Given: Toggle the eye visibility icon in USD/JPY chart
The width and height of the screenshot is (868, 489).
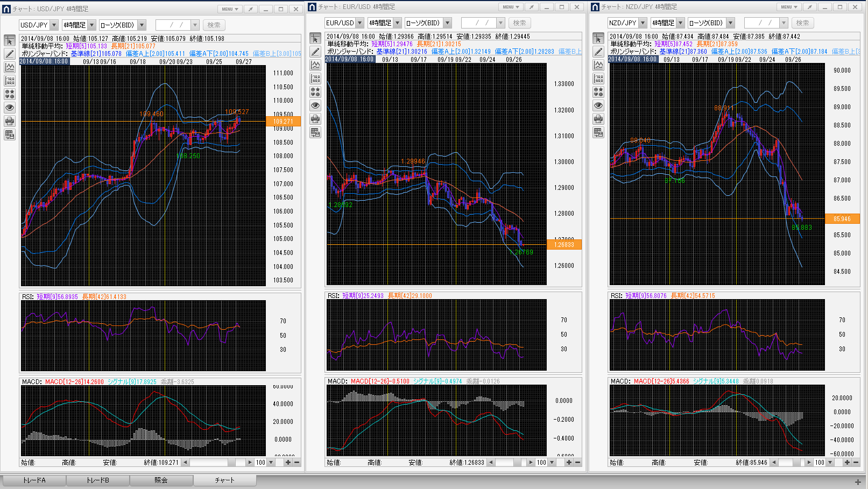Looking at the screenshot, I should pyautogui.click(x=10, y=108).
